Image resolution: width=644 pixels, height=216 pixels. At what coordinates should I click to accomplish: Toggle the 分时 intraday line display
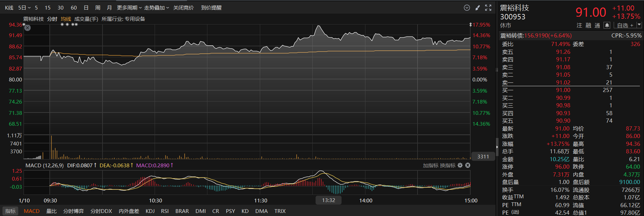[x=52, y=19]
